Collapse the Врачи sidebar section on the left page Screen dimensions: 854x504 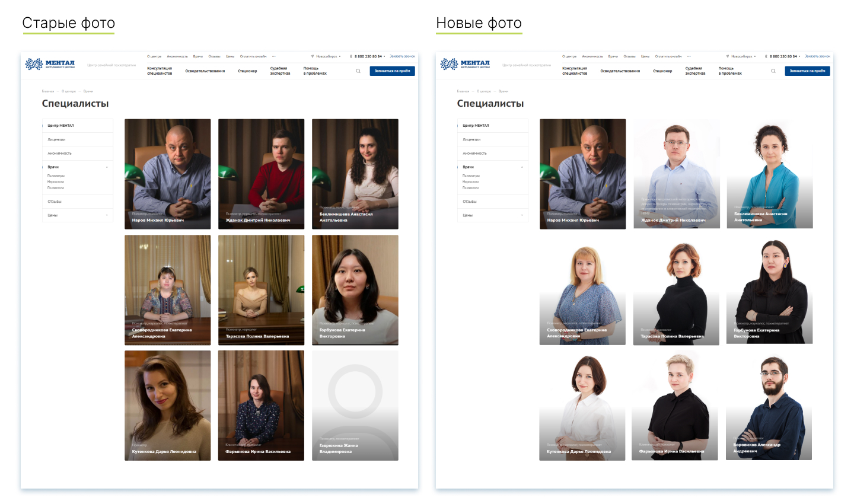[107, 167]
